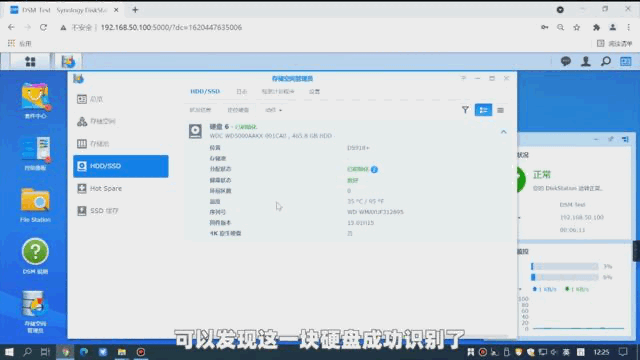Open the DSM search magnifier icon

point(606,61)
